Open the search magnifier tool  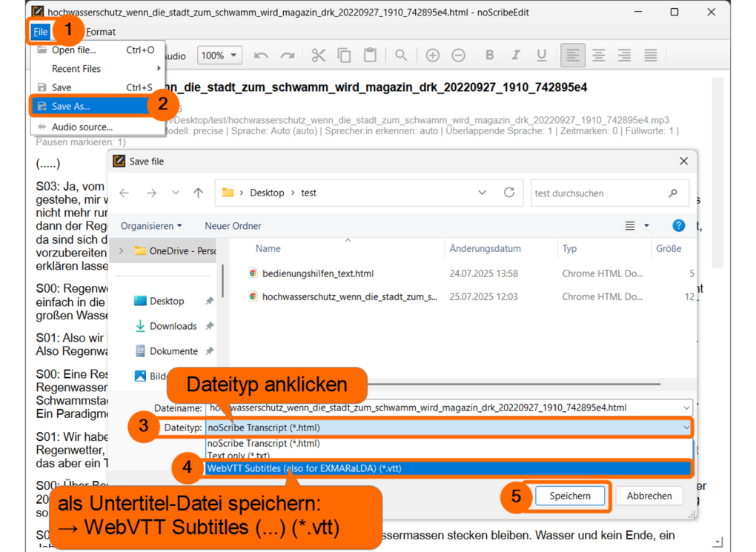pyautogui.click(x=401, y=55)
